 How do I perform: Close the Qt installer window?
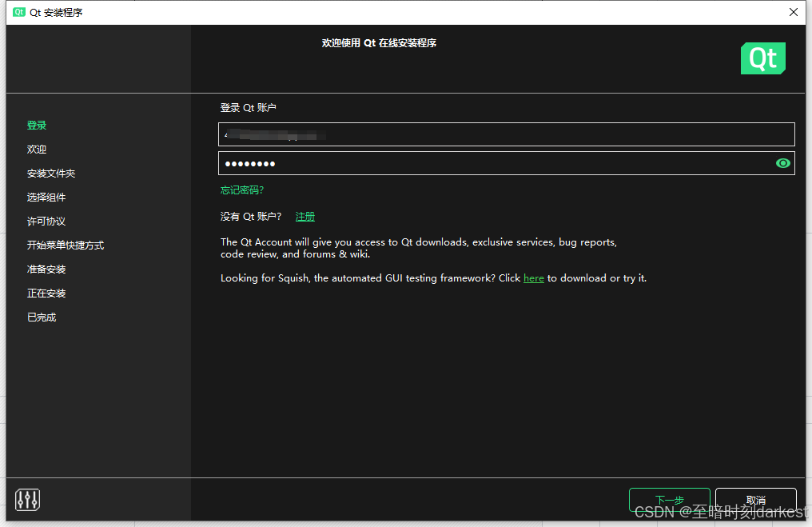tap(793, 12)
